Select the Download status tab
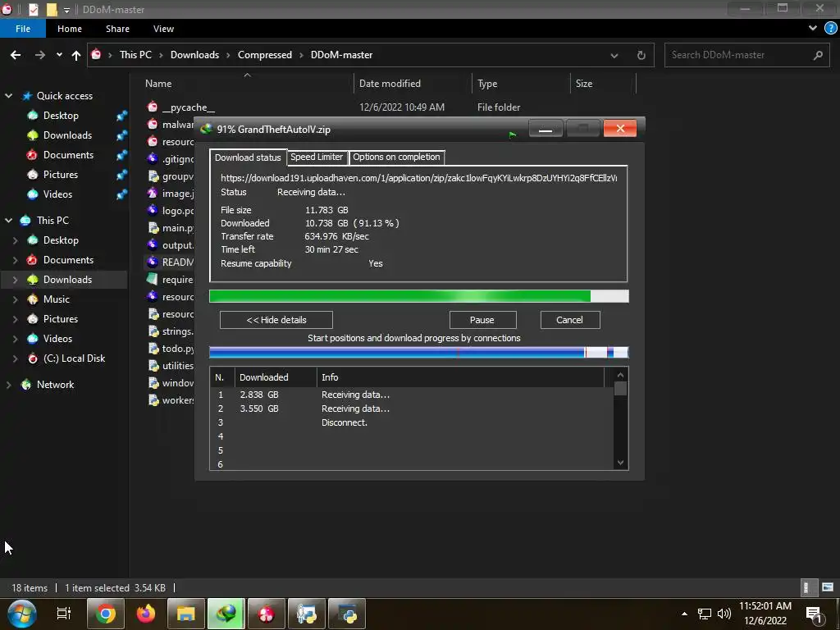This screenshot has width=840, height=630. coord(248,157)
